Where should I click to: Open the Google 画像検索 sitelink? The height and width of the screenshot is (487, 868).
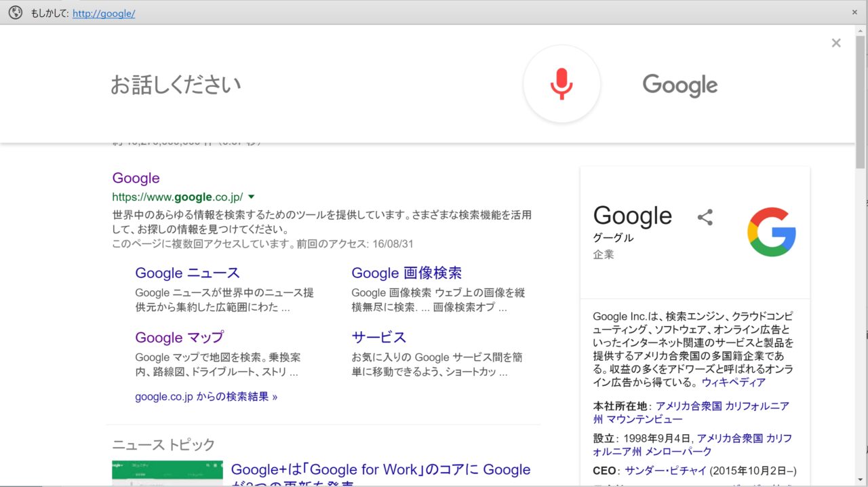(x=406, y=273)
